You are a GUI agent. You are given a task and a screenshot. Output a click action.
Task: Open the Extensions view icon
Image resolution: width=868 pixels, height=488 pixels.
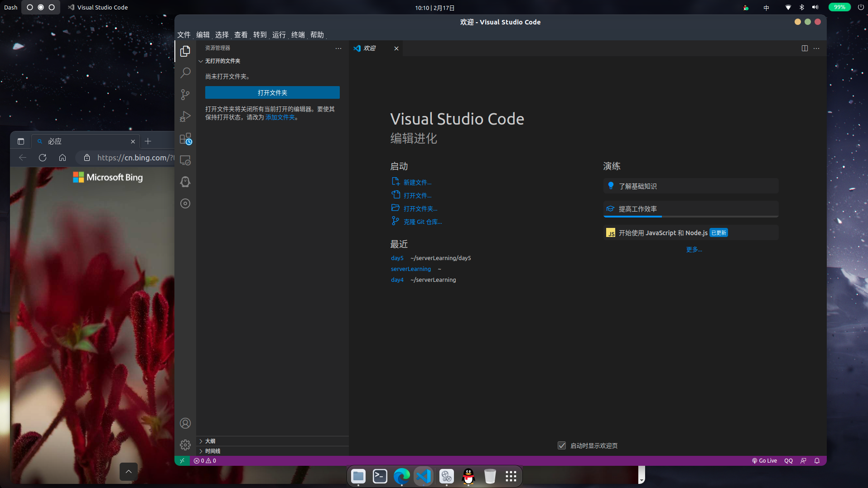185,138
